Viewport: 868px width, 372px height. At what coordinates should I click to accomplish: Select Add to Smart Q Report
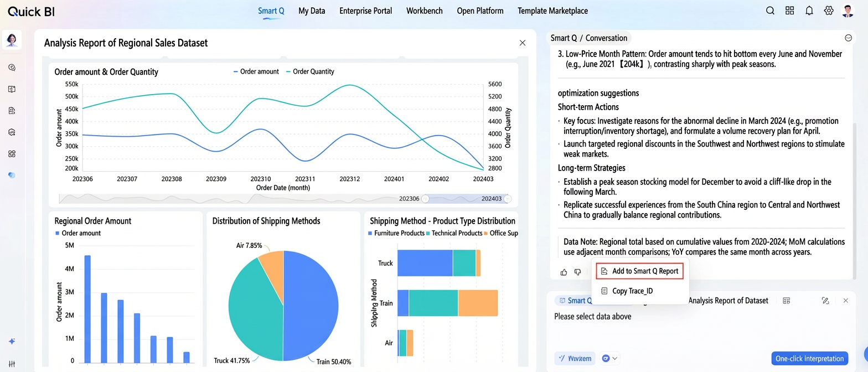[x=640, y=271]
